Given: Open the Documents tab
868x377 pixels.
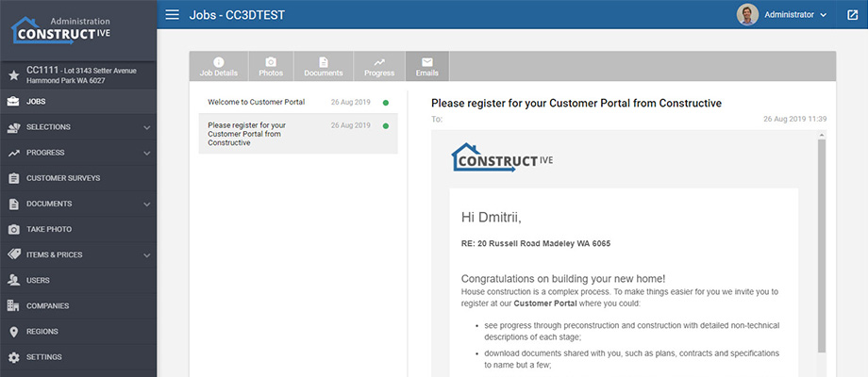Looking at the screenshot, I should [x=324, y=66].
